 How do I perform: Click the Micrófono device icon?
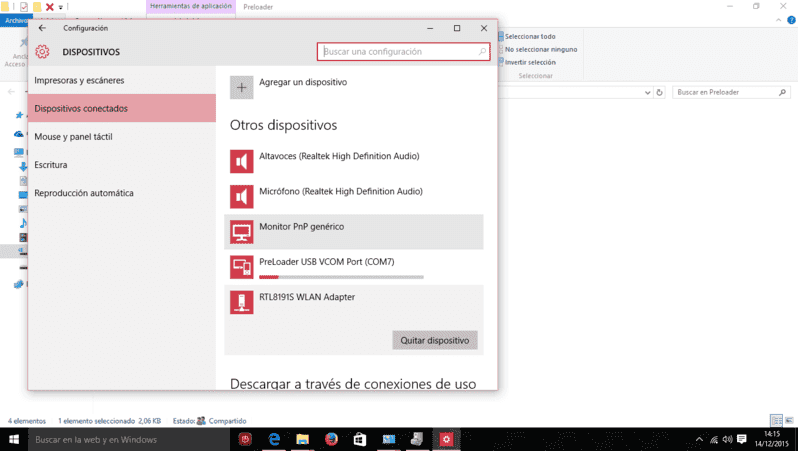(241, 196)
